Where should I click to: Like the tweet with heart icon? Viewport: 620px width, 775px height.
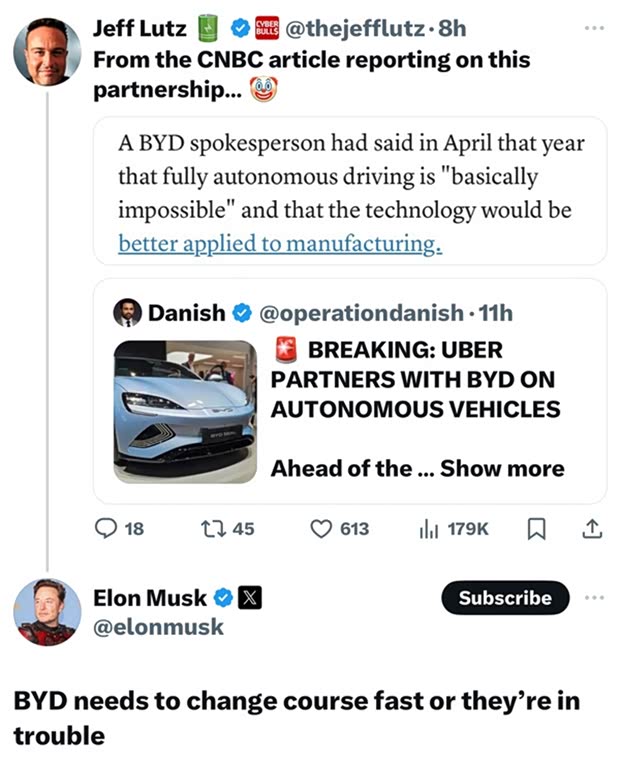(321, 528)
